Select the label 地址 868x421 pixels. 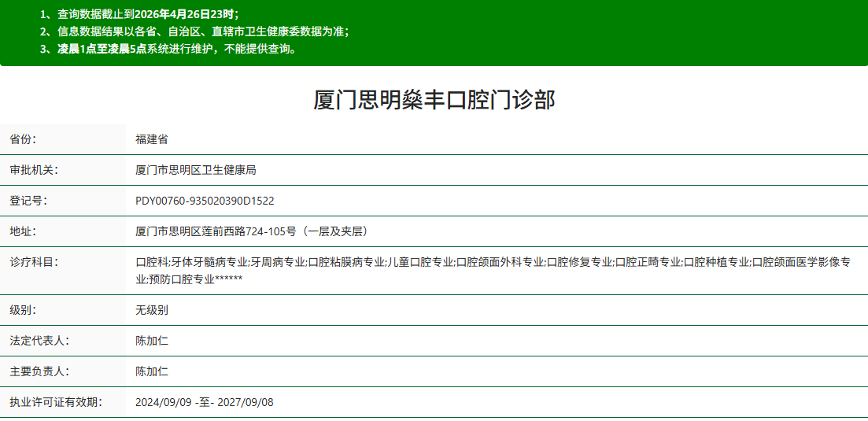pyautogui.click(x=23, y=231)
